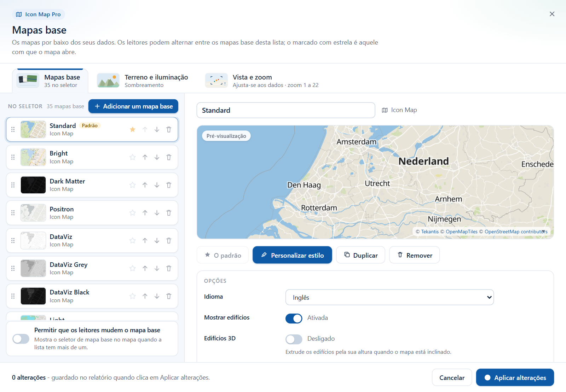Click the O padrão button

pyautogui.click(x=223, y=255)
